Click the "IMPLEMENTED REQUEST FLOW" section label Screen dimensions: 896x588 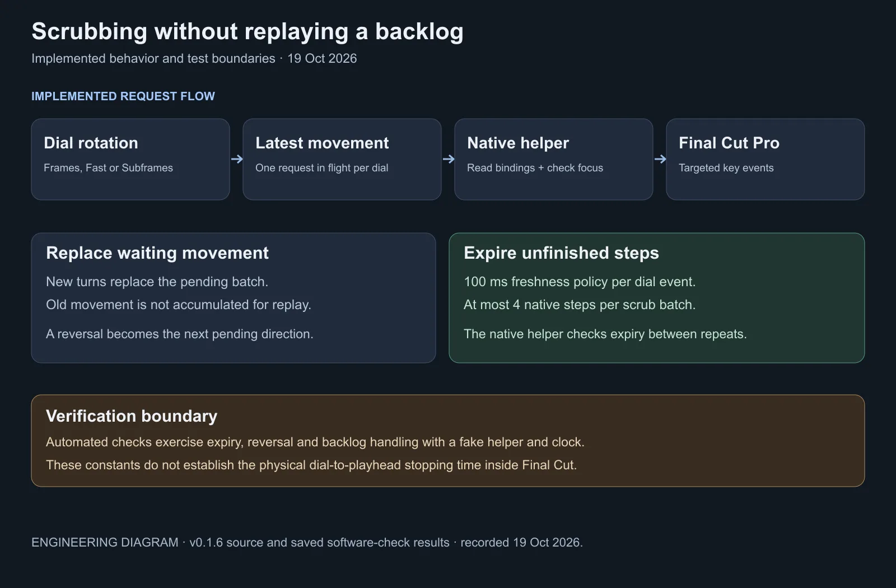(123, 96)
